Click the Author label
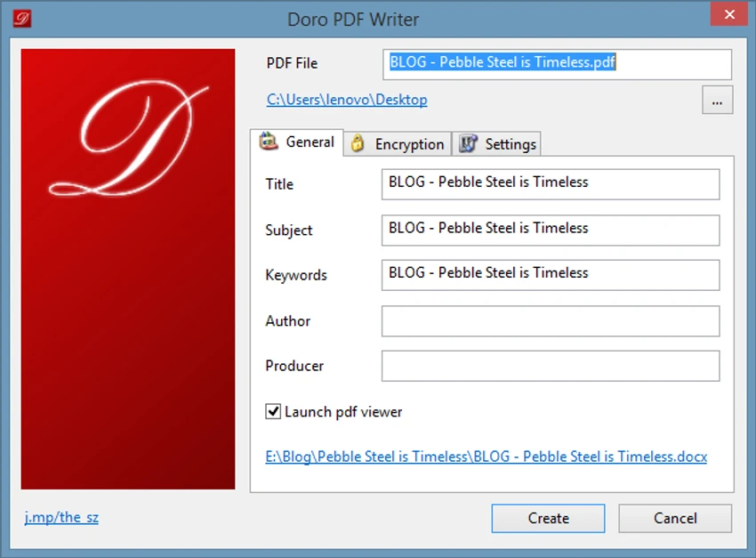The image size is (756, 558). point(288,320)
